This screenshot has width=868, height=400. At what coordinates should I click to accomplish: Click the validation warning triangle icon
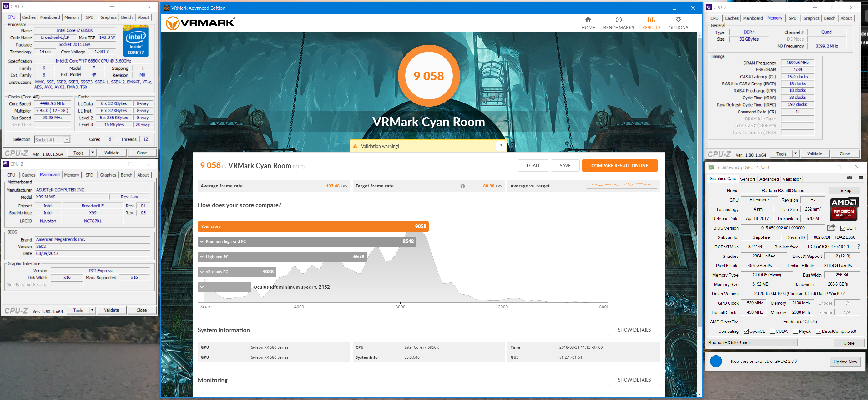pyautogui.click(x=355, y=146)
